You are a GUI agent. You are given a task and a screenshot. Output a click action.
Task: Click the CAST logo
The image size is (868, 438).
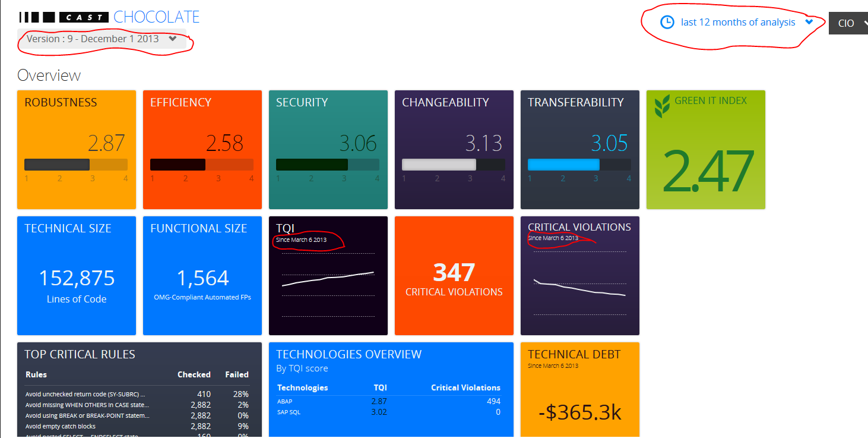point(63,17)
